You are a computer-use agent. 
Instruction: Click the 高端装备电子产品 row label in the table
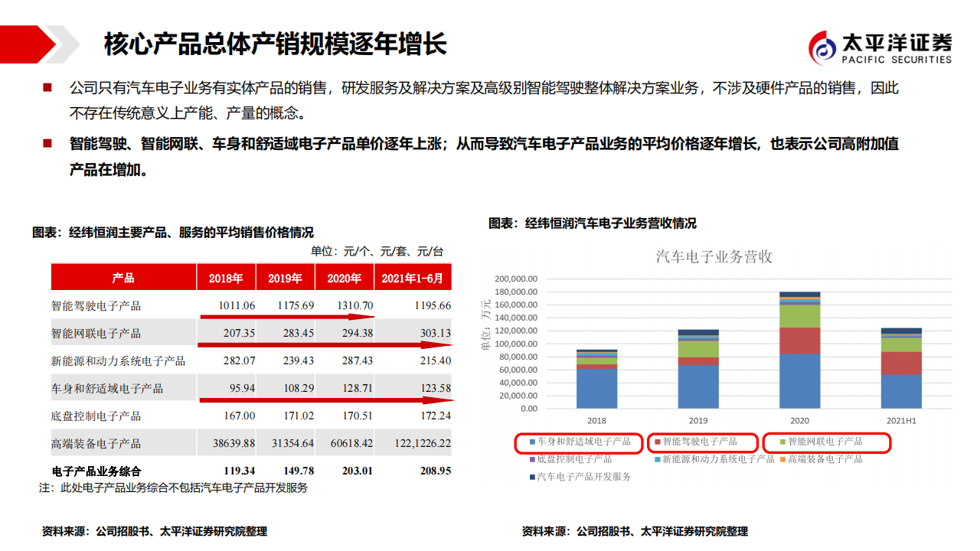[96, 443]
